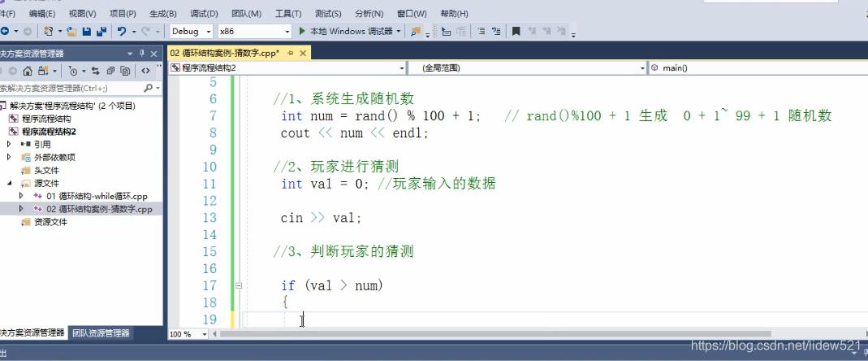Navigate backward with the blue back arrow
This screenshot has height=361, width=868.
click(4, 32)
